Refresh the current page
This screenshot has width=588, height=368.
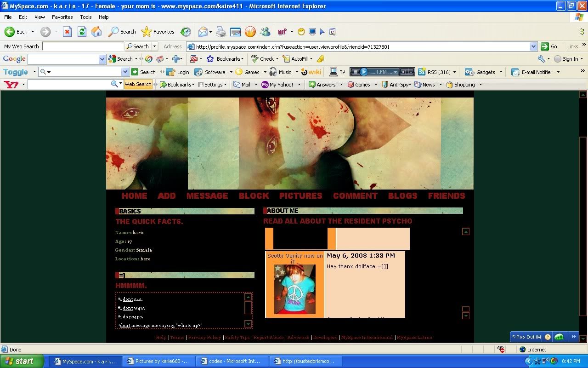[x=82, y=32]
